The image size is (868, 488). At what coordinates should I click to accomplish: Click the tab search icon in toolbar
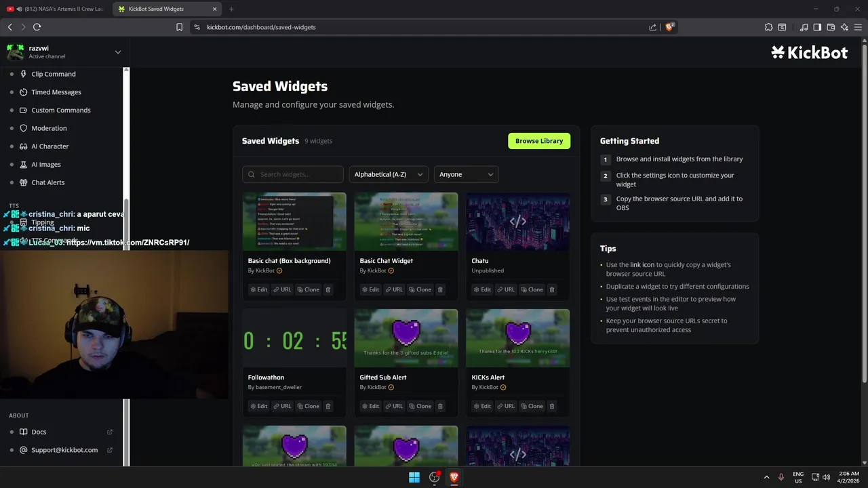point(782,27)
